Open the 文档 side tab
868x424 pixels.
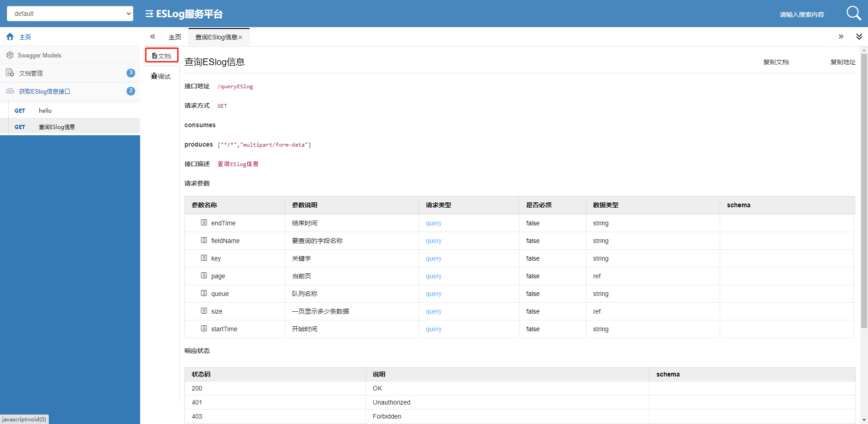pyautogui.click(x=162, y=56)
